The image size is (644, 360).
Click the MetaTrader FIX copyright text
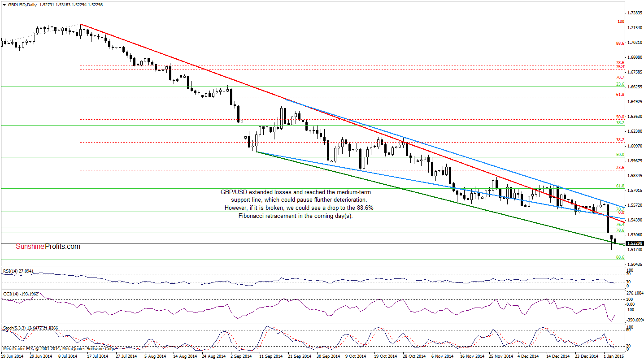(x=58, y=348)
